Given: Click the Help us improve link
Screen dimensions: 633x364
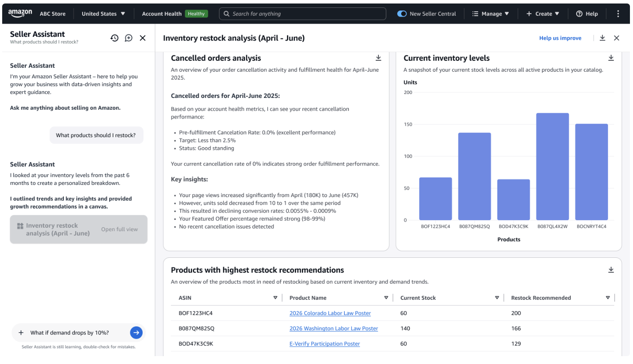Looking at the screenshot, I should [560, 38].
